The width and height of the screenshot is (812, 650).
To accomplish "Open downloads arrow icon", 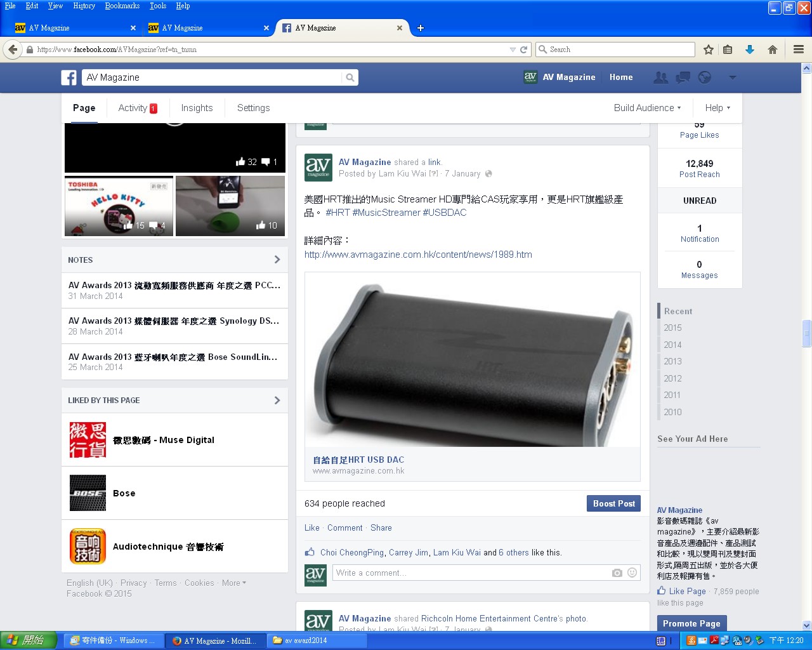I will coord(749,50).
